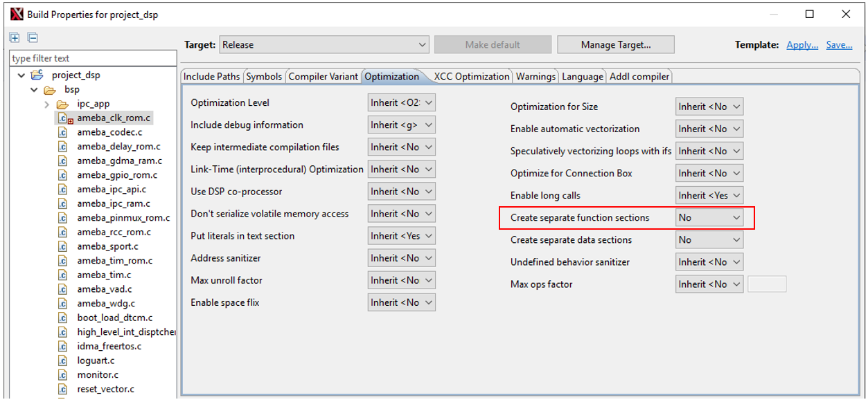Click the Apply template link

(802, 45)
